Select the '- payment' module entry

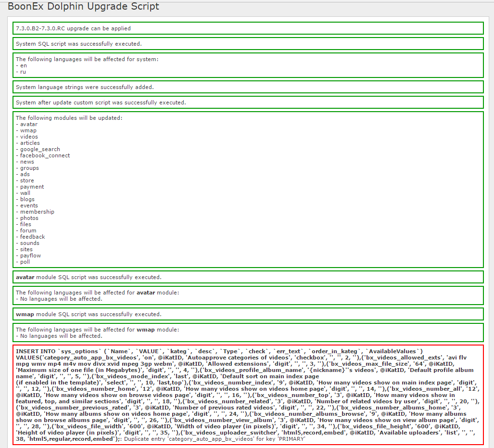point(30,187)
